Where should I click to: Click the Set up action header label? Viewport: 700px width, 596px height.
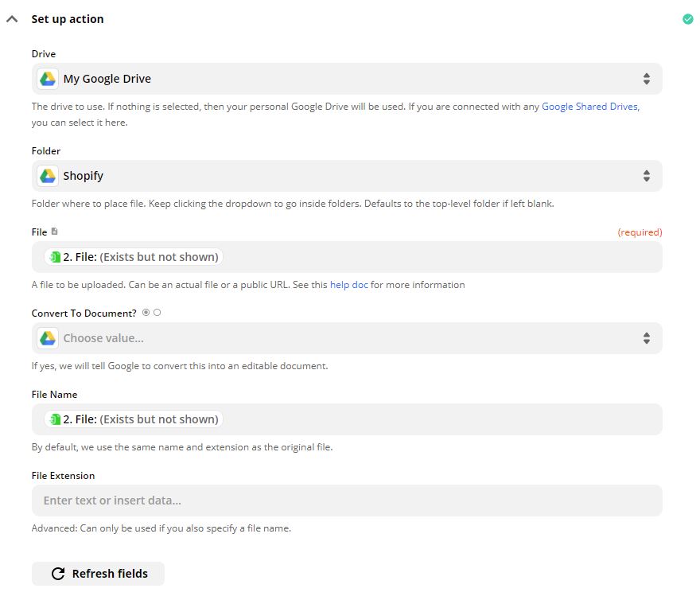click(x=68, y=18)
